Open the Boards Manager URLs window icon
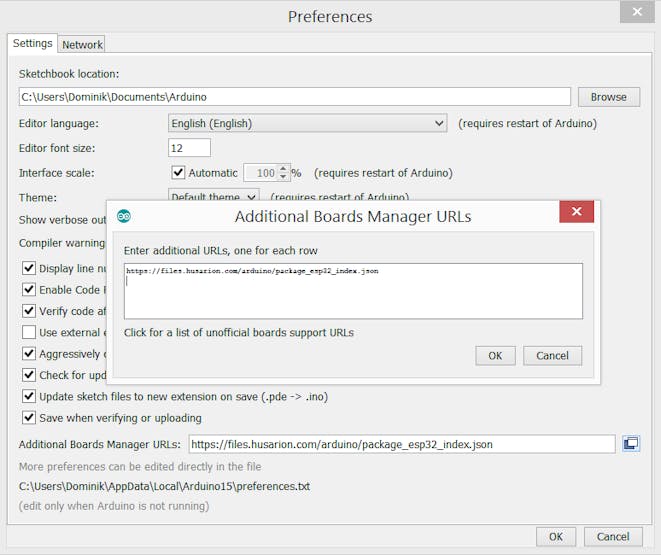 (x=631, y=444)
